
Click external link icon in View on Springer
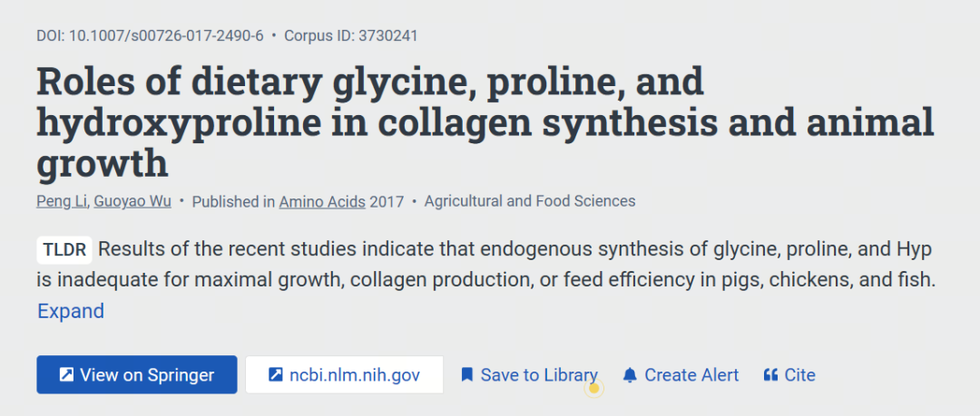click(66, 375)
